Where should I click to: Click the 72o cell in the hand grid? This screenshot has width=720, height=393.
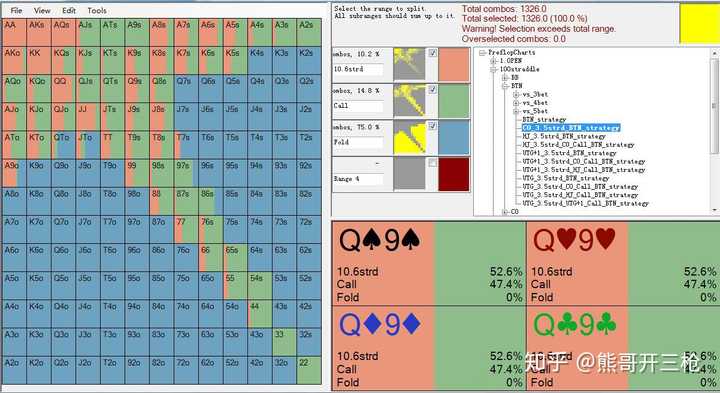186,370
